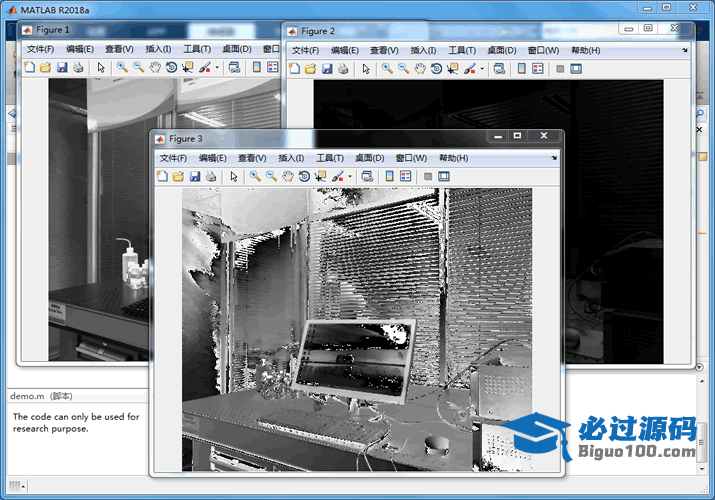Select Brush data tool in Figure 3

337,176
